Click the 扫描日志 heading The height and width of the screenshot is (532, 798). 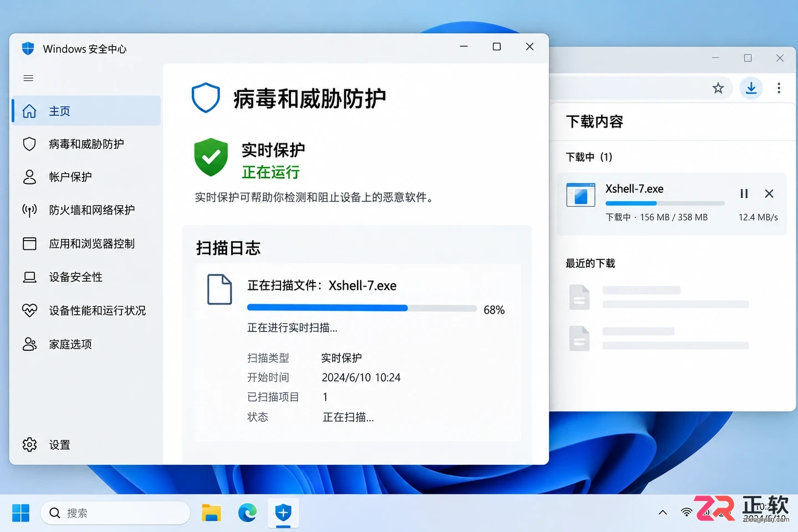[x=228, y=248]
